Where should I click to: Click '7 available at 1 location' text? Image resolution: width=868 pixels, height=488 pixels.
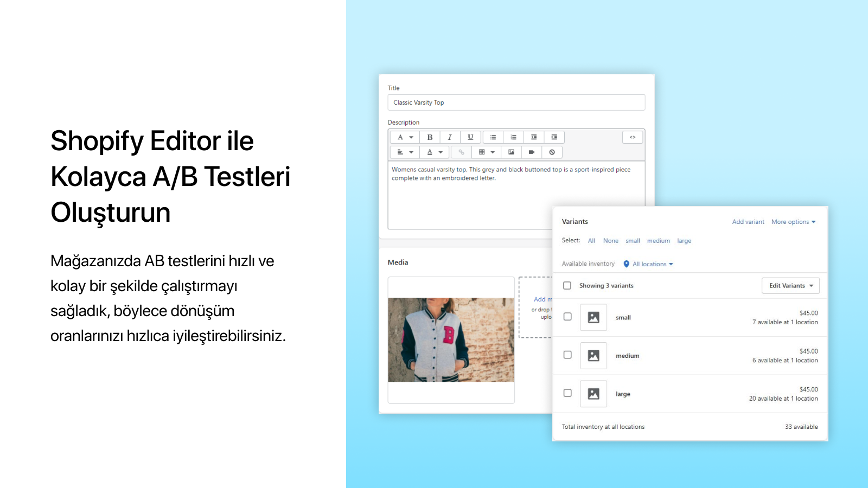pyautogui.click(x=785, y=322)
